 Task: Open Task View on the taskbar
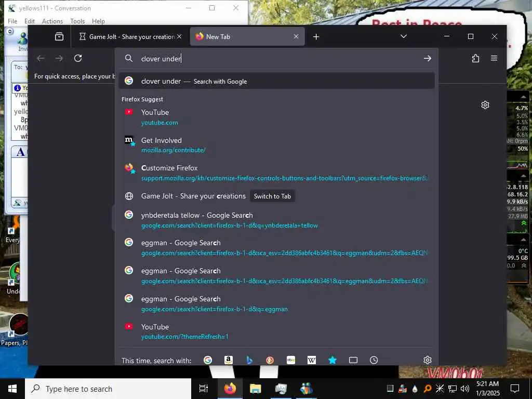(x=204, y=389)
